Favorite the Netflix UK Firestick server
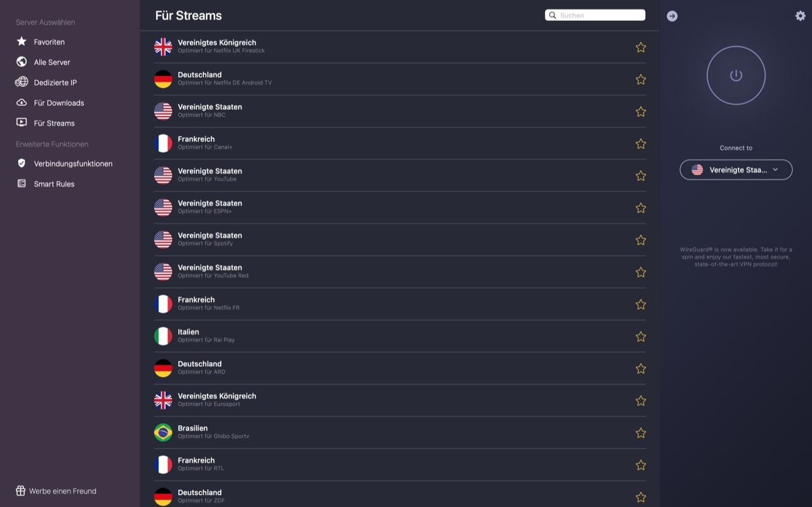The height and width of the screenshot is (507, 812). (x=641, y=48)
